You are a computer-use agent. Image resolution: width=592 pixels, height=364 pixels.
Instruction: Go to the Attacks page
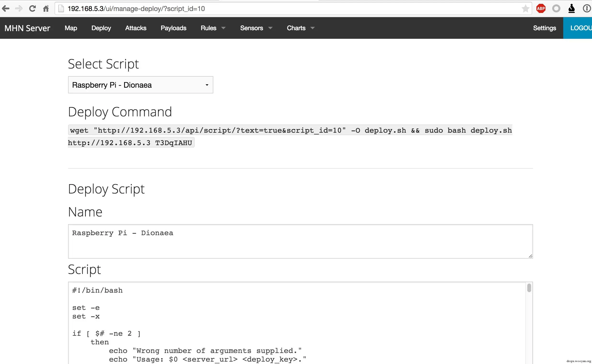coord(136,28)
